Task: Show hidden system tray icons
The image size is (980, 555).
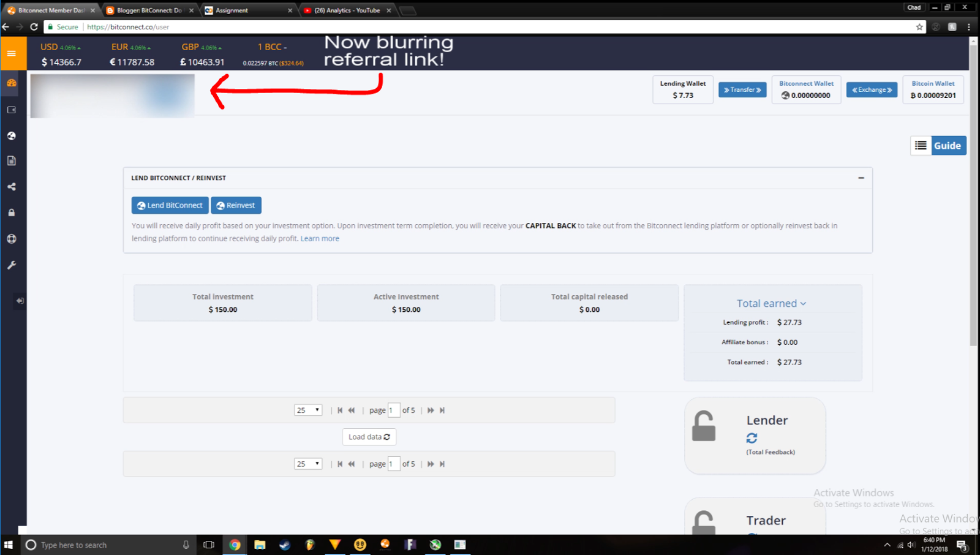Action: [x=887, y=545]
